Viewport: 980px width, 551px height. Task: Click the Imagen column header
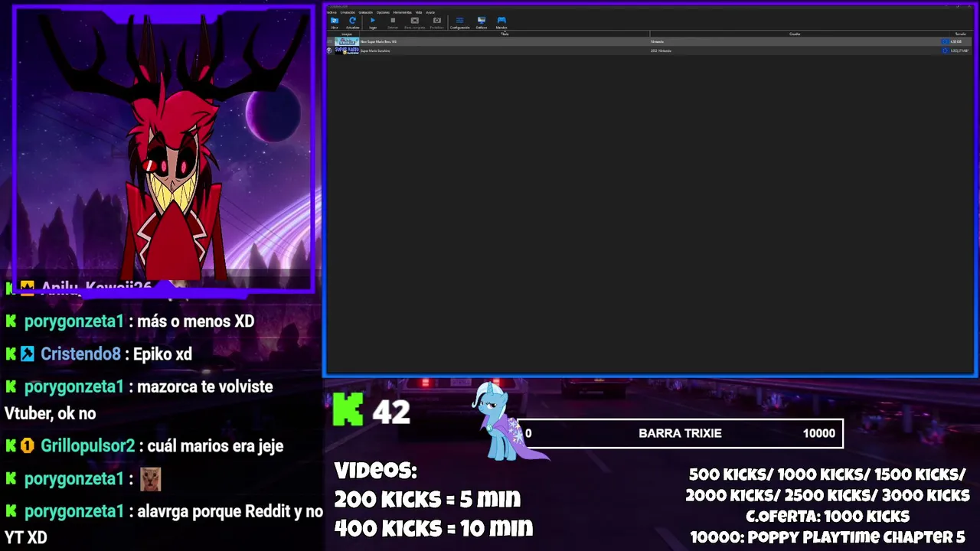coord(347,34)
